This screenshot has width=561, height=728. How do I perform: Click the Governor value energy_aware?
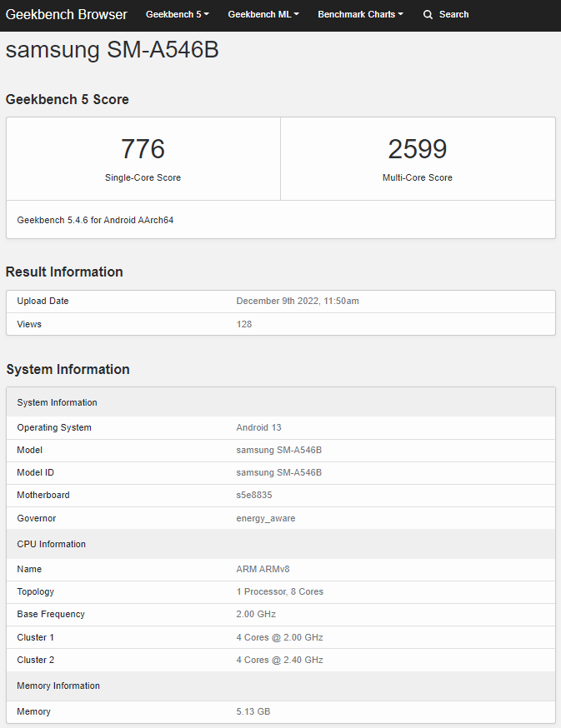coord(266,518)
